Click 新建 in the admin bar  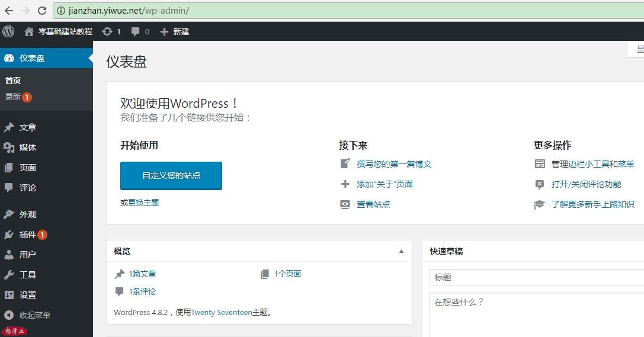coord(181,31)
